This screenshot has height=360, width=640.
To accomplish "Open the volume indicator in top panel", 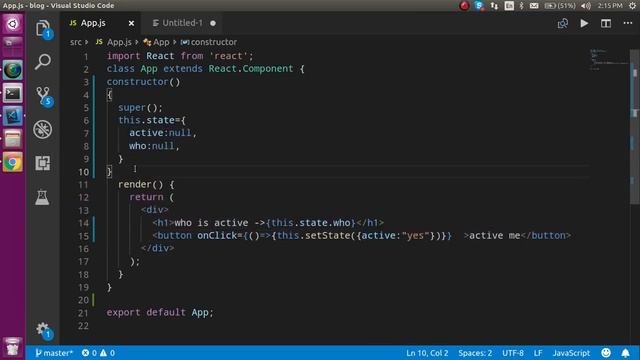I will pyautogui.click(x=586, y=5).
